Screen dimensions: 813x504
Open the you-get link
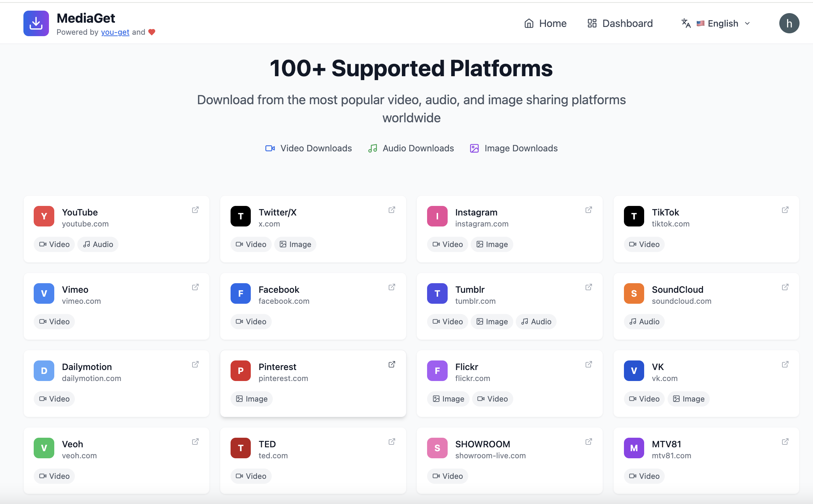115,32
